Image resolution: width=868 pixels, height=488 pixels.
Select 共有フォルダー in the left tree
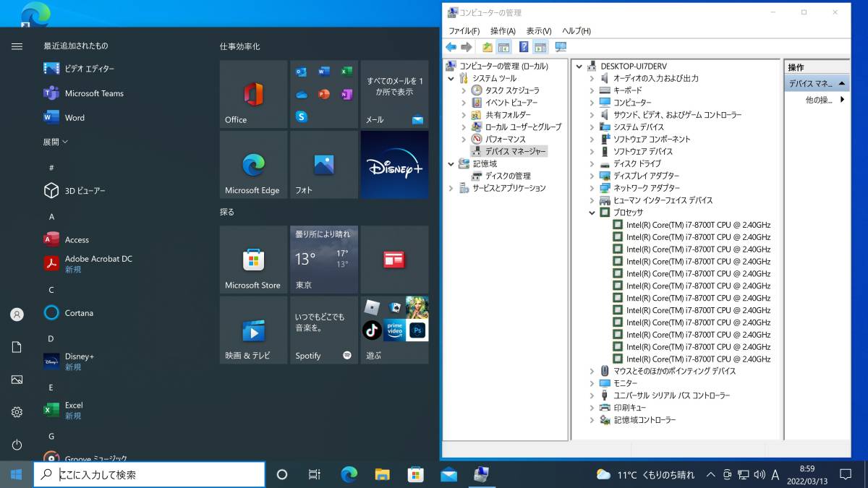(508, 115)
